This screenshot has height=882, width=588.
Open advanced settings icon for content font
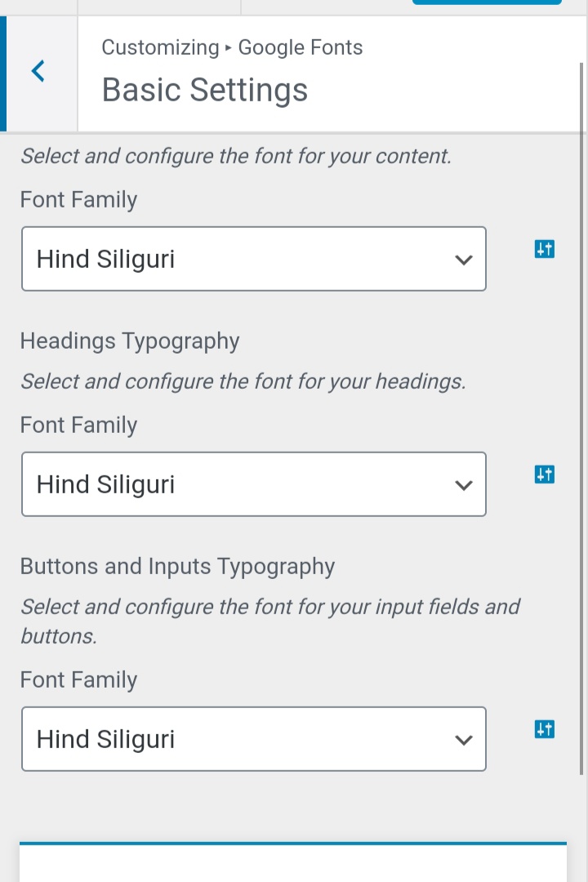[545, 250]
